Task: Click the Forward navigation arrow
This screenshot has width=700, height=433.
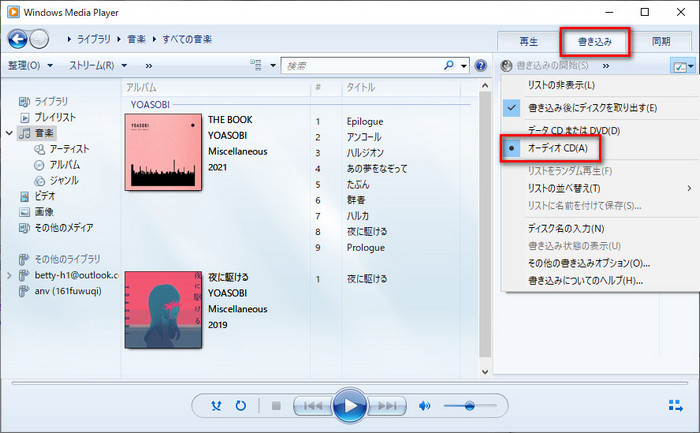Action: [x=39, y=40]
